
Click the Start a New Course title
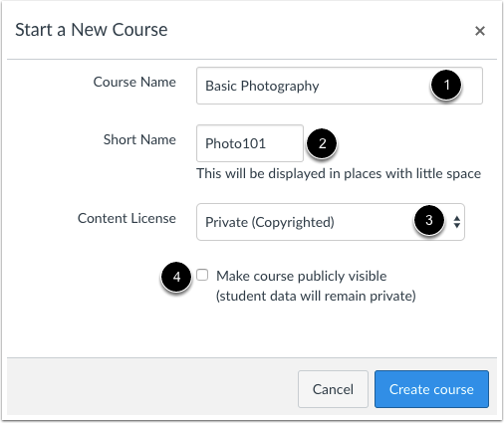point(92,30)
